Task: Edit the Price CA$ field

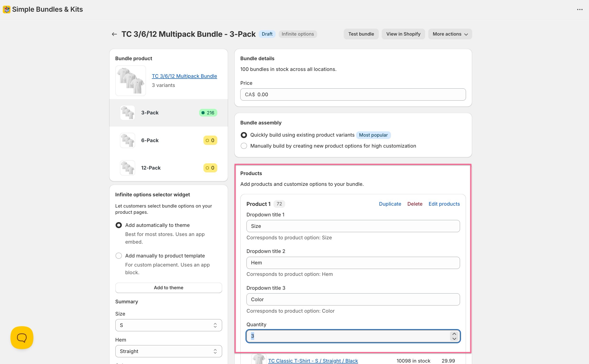Action: pos(353,94)
